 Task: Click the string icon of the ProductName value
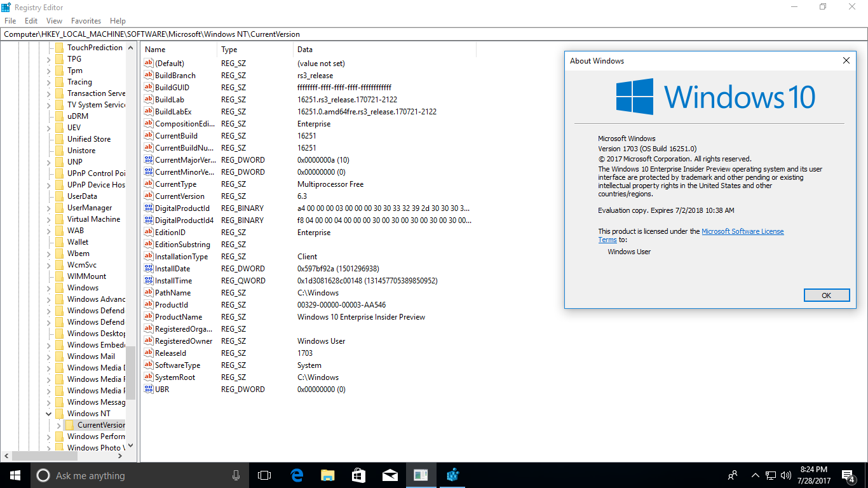[x=149, y=317]
